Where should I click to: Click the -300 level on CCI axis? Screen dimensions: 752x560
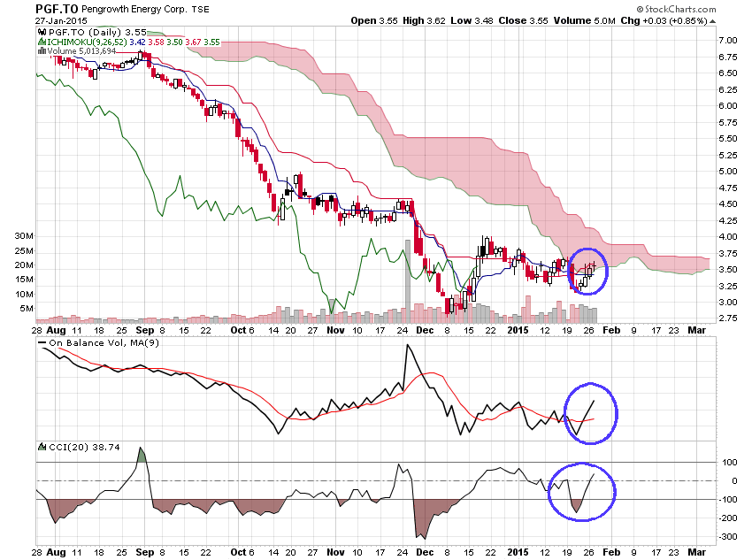pyautogui.click(x=728, y=536)
